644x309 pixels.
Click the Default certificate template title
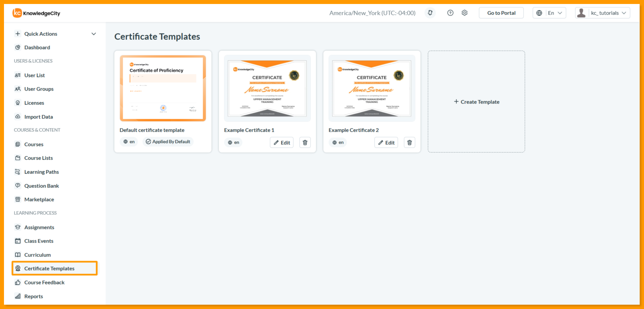152,130
